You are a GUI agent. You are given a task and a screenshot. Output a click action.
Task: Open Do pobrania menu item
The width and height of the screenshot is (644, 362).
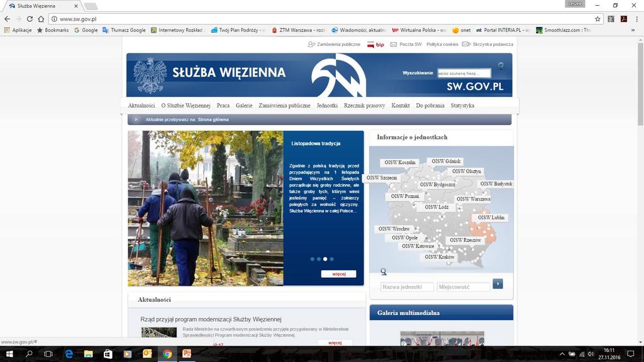(x=430, y=106)
